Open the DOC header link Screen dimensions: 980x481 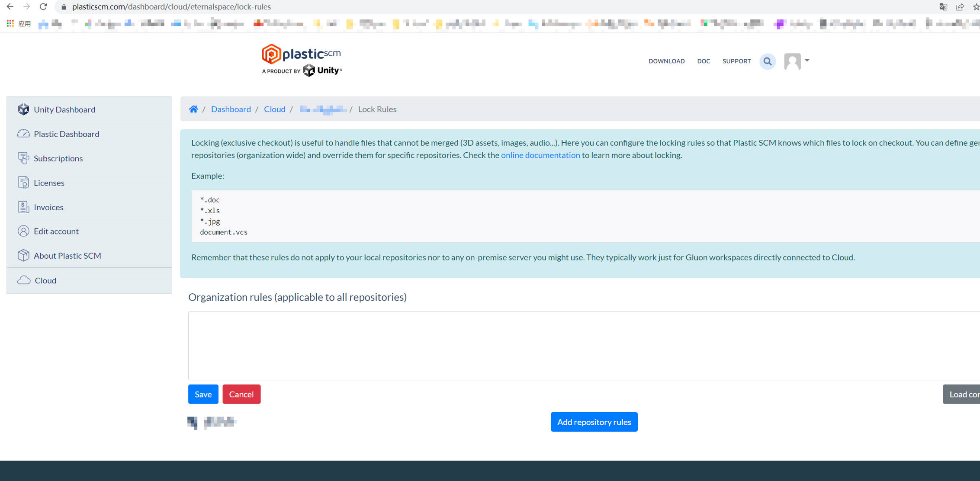coord(703,61)
